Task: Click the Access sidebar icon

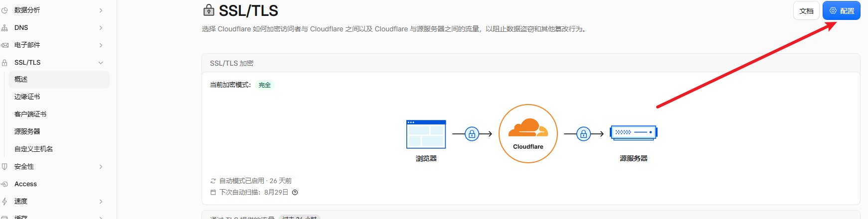Action: (4, 184)
